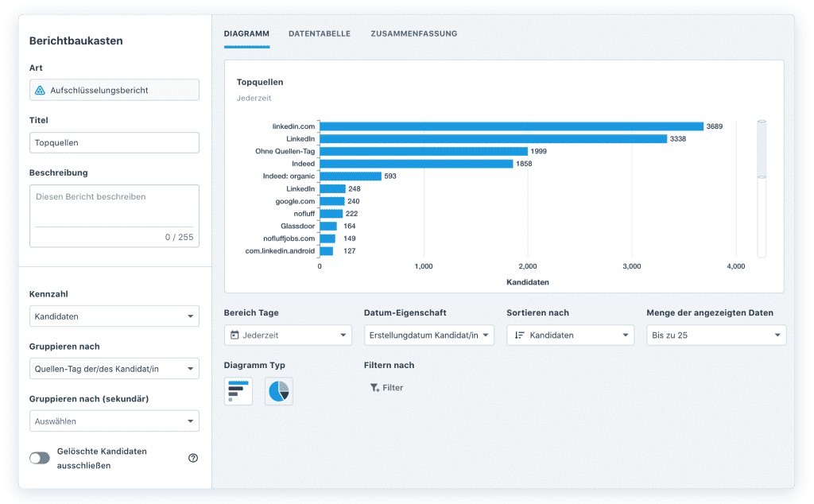
Task: Click the Titel input field
Action: click(114, 143)
